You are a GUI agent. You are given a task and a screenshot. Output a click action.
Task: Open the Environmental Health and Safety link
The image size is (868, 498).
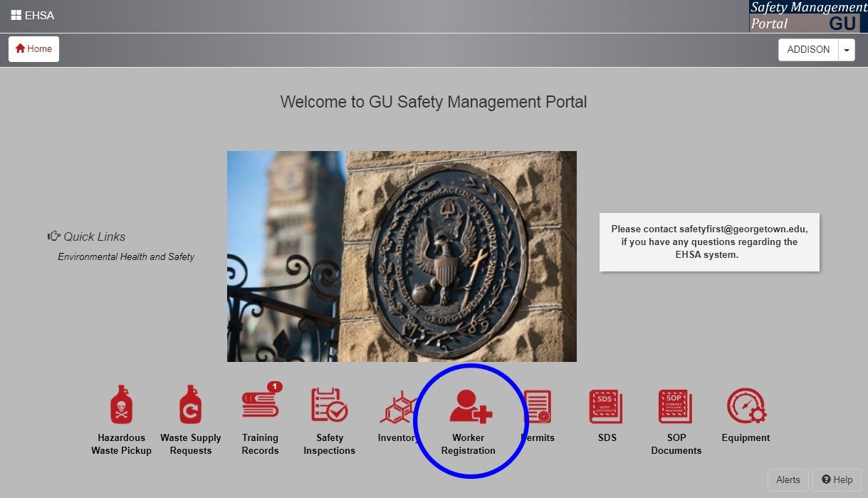tap(125, 256)
